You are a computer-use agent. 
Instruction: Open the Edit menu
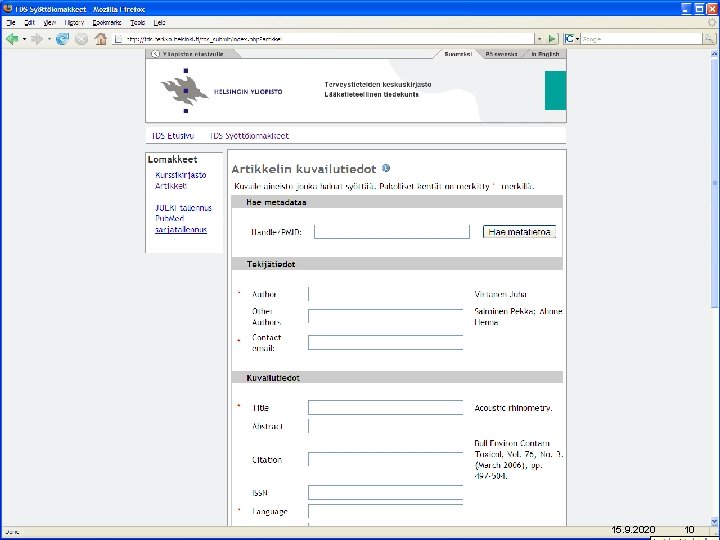pyautogui.click(x=29, y=22)
